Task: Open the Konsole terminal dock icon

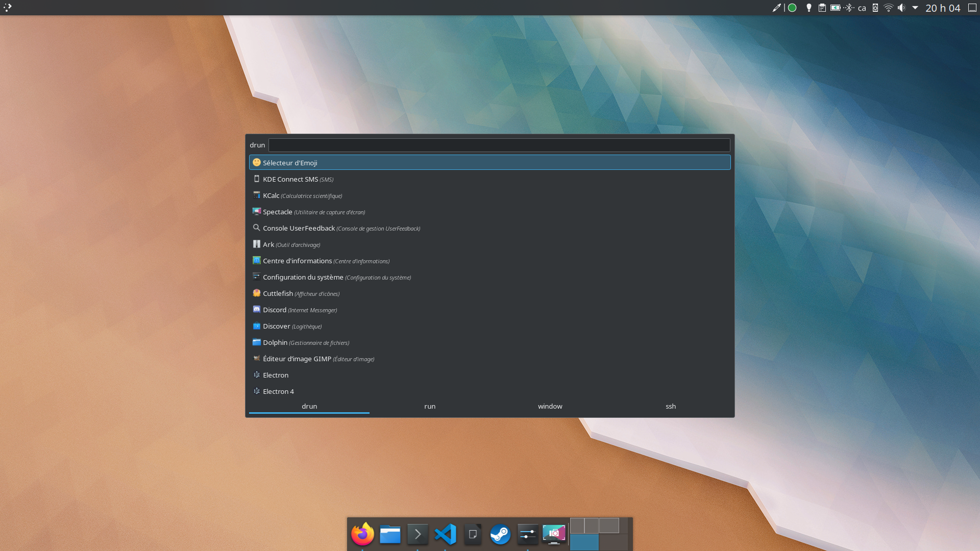Action: coord(418,534)
